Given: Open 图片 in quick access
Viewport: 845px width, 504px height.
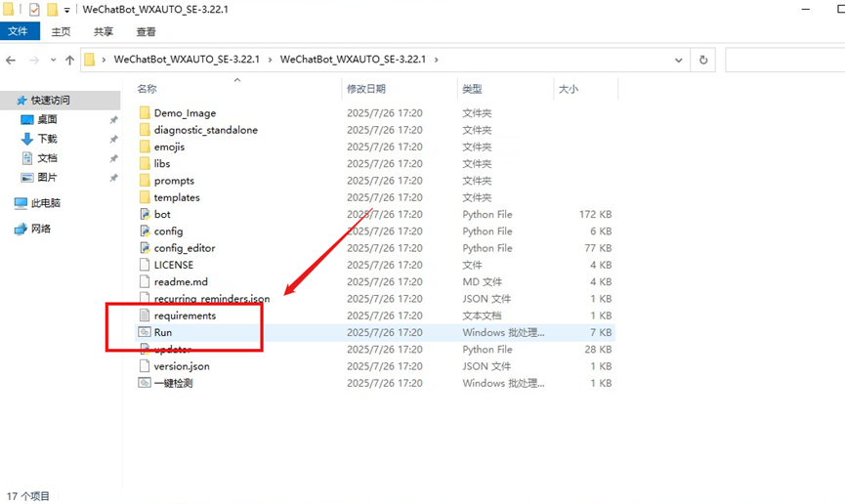Looking at the screenshot, I should point(48,178).
